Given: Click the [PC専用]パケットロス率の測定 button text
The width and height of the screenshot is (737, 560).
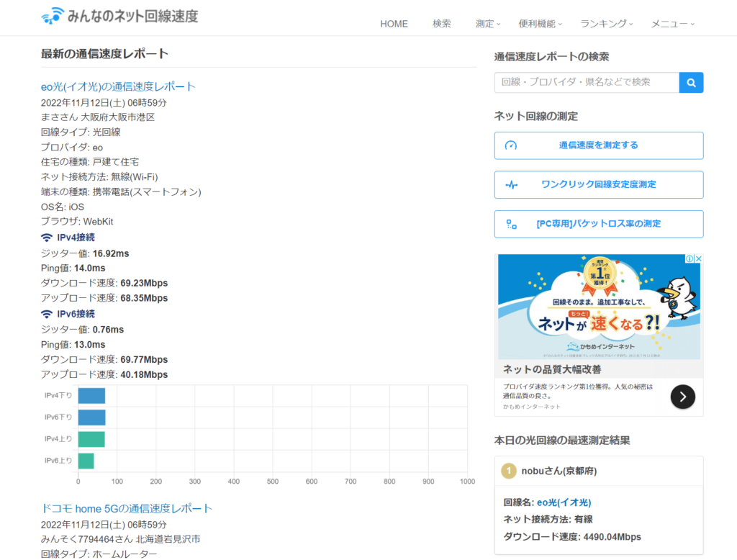Looking at the screenshot, I should tap(598, 224).
